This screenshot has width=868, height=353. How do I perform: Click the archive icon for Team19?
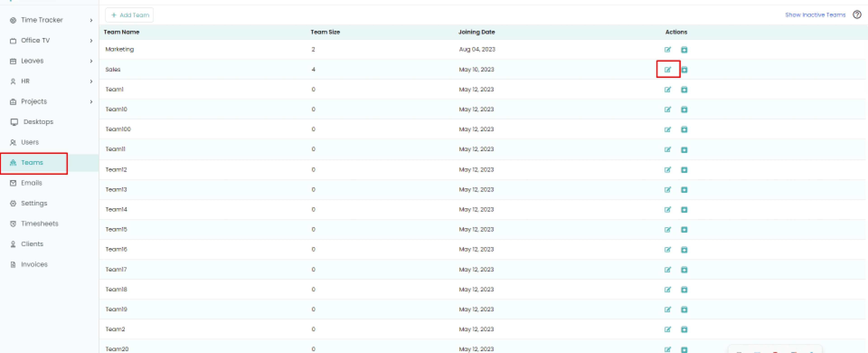(x=684, y=309)
